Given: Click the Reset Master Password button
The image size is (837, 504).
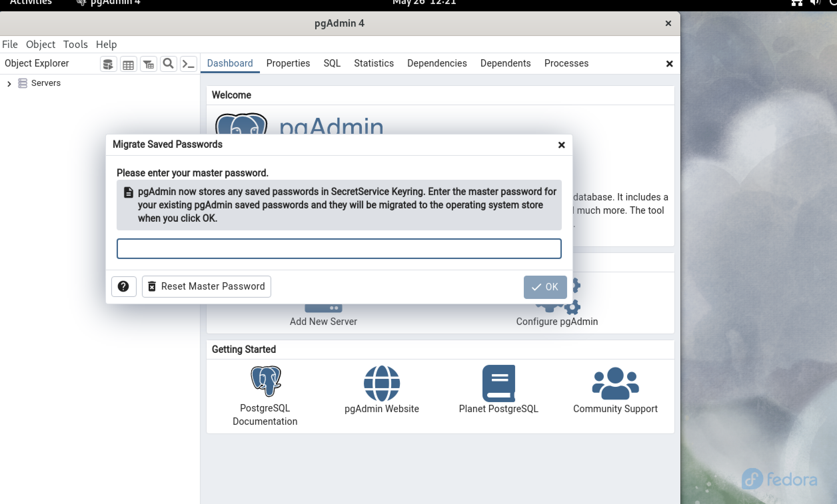Looking at the screenshot, I should coord(206,286).
